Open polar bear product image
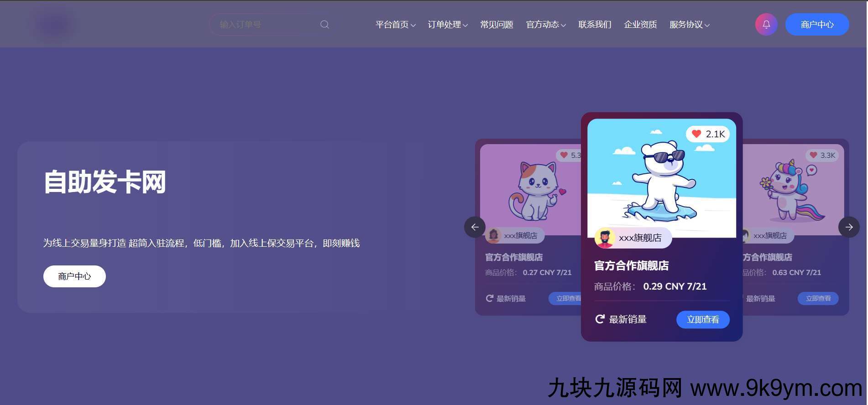This screenshot has height=405, width=868. (661, 178)
